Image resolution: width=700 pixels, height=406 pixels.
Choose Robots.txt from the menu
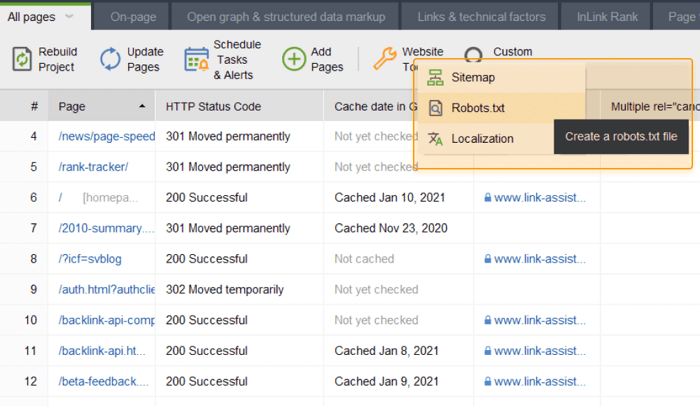(478, 108)
